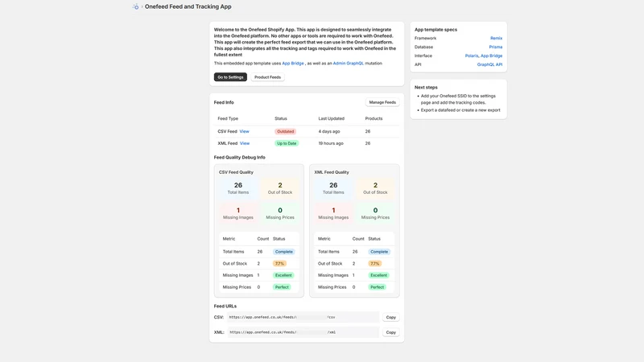
Task: Select the XML feed URL field
Action: (x=303, y=332)
